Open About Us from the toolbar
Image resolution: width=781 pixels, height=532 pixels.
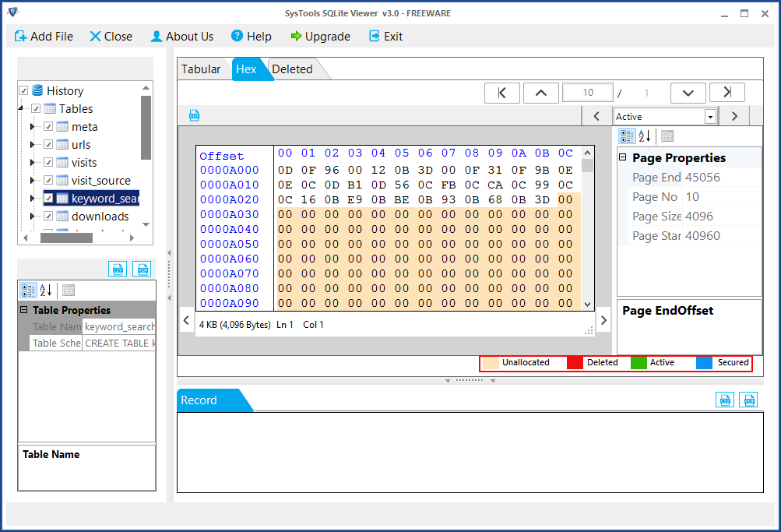point(182,36)
